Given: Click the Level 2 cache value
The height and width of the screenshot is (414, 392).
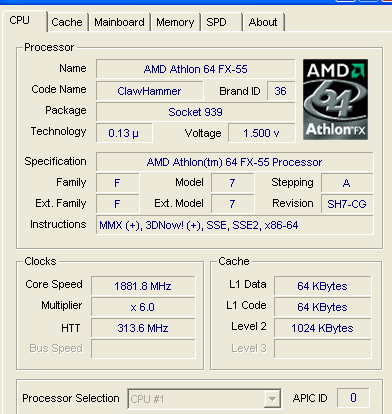Looking at the screenshot, I should click(322, 328).
